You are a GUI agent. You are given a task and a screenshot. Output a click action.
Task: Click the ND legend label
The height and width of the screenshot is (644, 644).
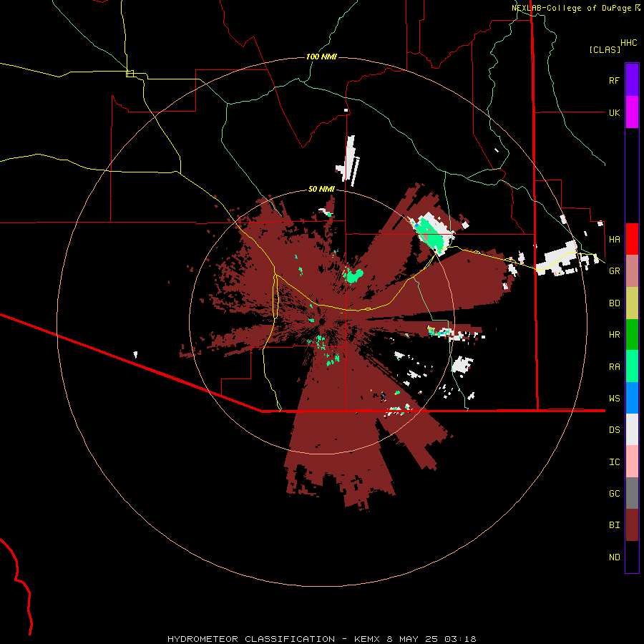(x=615, y=557)
